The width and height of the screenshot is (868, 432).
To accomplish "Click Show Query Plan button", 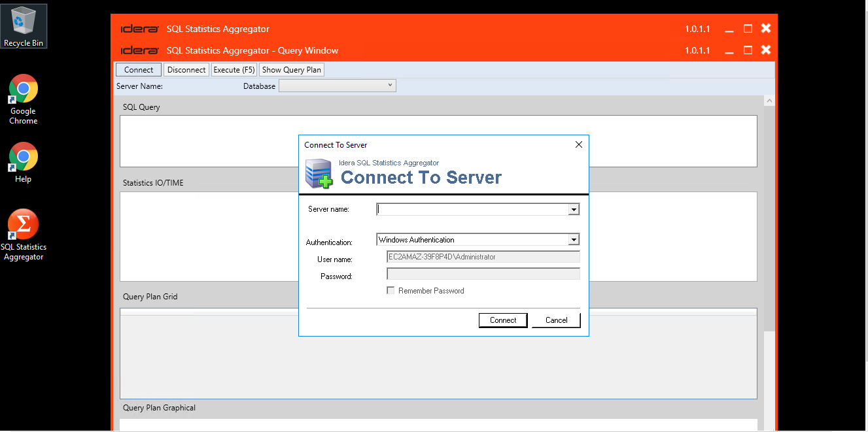I will 292,70.
